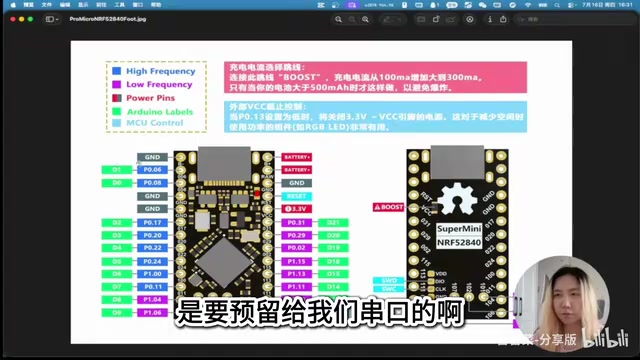Screen dimensions: 640x360
Task: Click the P1.00 pin label
Action: [x=152, y=274]
